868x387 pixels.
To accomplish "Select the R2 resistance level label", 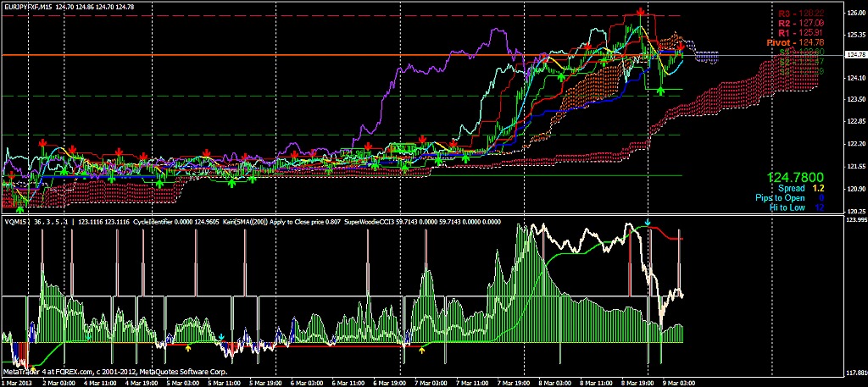I will [x=801, y=23].
